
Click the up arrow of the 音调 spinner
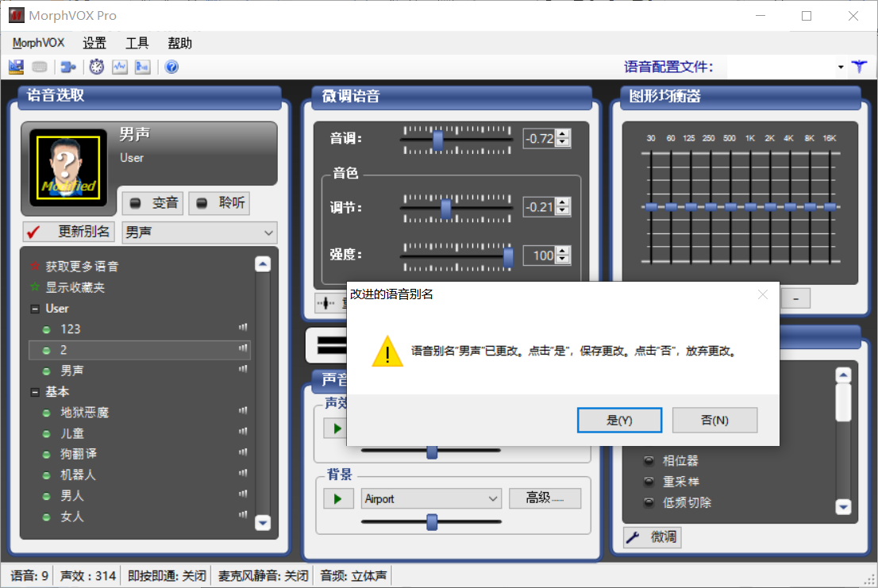[564, 134]
